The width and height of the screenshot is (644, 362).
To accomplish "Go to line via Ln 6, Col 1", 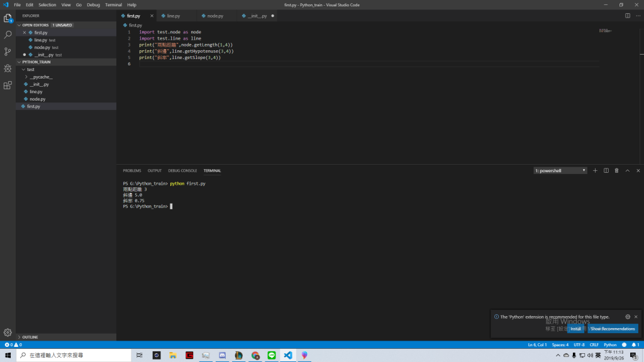I will click(537, 345).
